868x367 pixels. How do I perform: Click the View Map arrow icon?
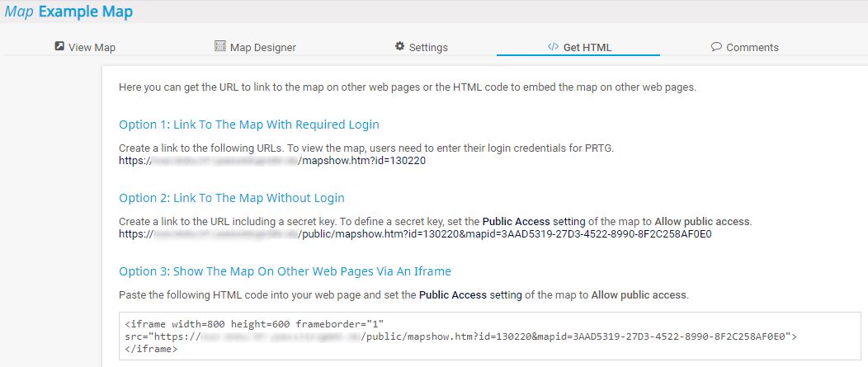[59, 46]
